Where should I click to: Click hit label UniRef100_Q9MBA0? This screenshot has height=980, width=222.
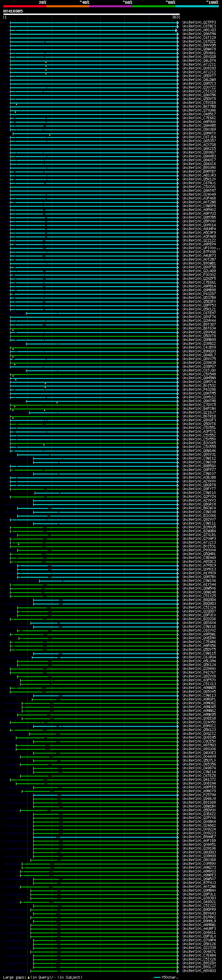click(x=199, y=891)
